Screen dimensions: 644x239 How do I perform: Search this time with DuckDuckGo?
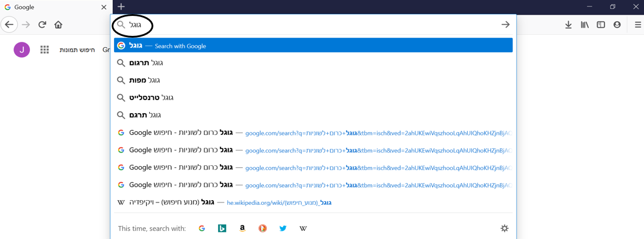pos(263,228)
